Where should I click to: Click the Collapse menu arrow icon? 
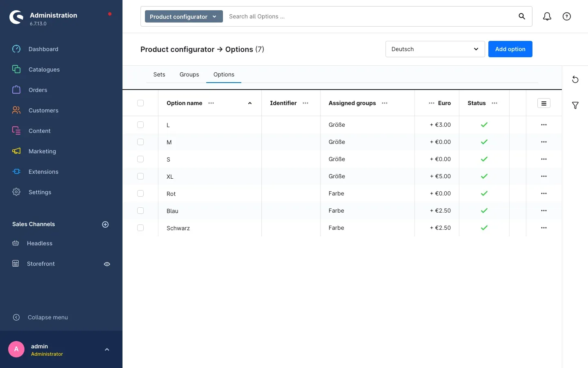click(x=16, y=317)
